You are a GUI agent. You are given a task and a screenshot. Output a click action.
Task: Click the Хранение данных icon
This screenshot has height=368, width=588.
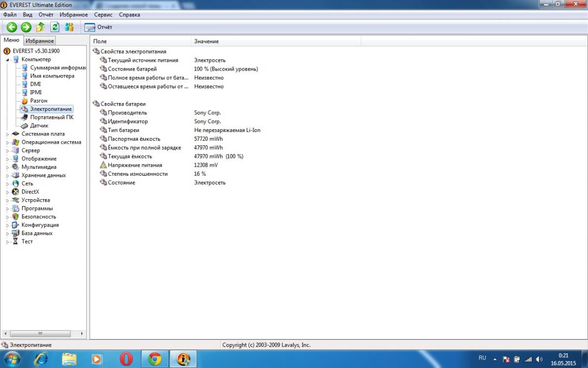pyautogui.click(x=16, y=175)
